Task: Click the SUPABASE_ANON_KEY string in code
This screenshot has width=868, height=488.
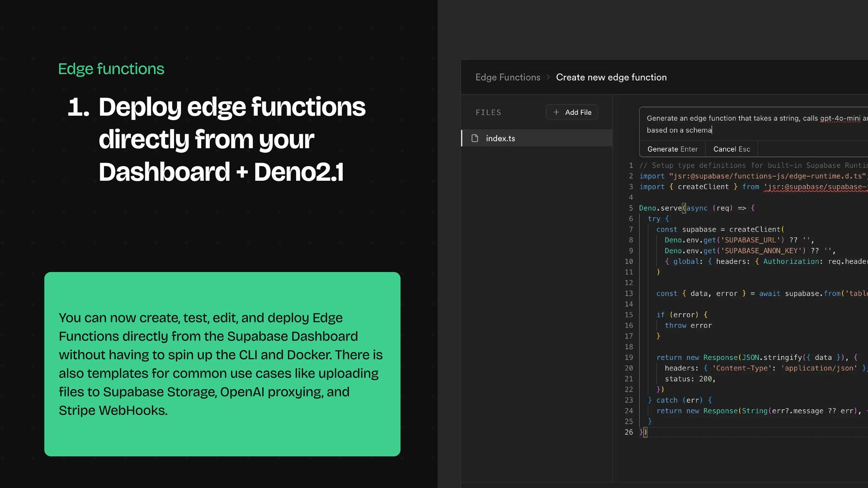Action: tap(763, 251)
